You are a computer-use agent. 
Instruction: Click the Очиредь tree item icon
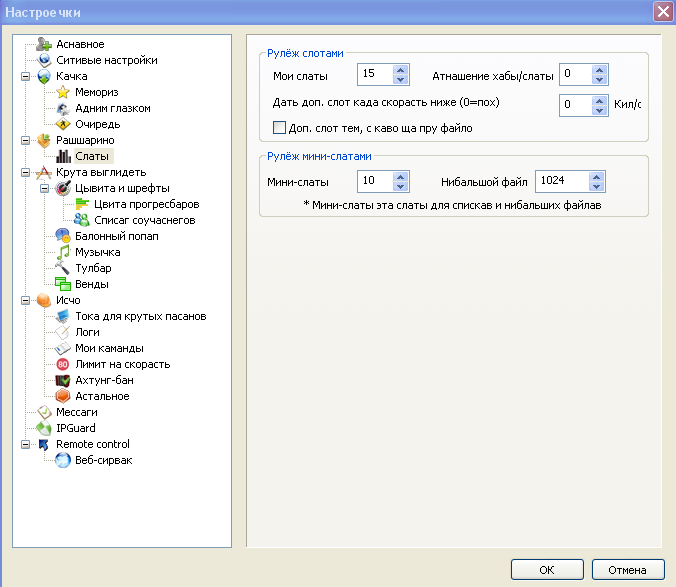(x=62, y=124)
